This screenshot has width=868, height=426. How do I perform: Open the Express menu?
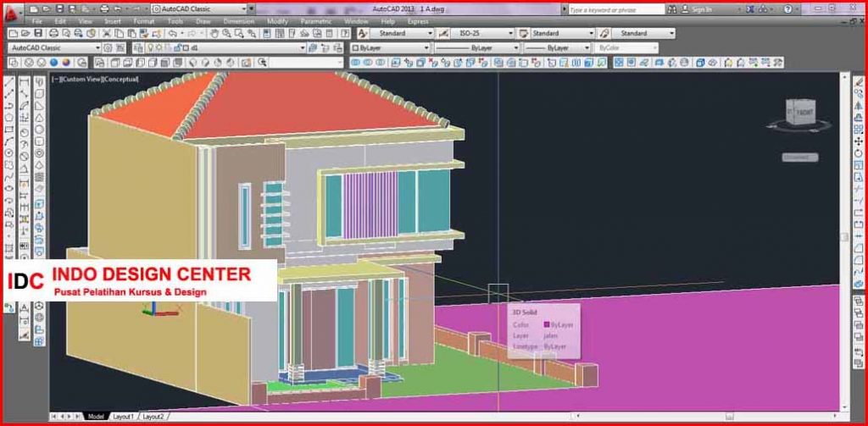click(417, 21)
